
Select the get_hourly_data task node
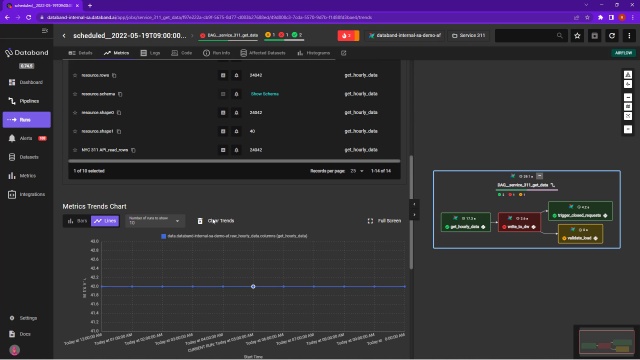pyautogui.click(x=466, y=222)
